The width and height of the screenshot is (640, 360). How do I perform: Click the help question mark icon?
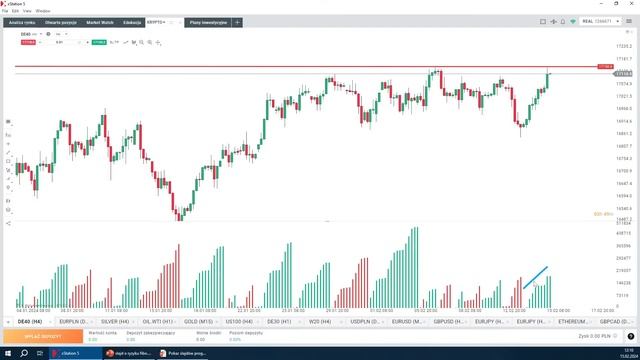[x=631, y=336]
